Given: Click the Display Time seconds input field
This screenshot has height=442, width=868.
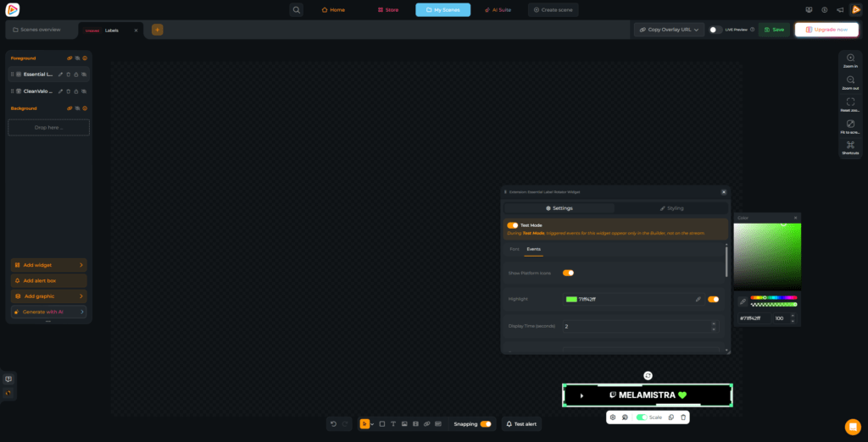Looking at the screenshot, I should click(x=636, y=326).
